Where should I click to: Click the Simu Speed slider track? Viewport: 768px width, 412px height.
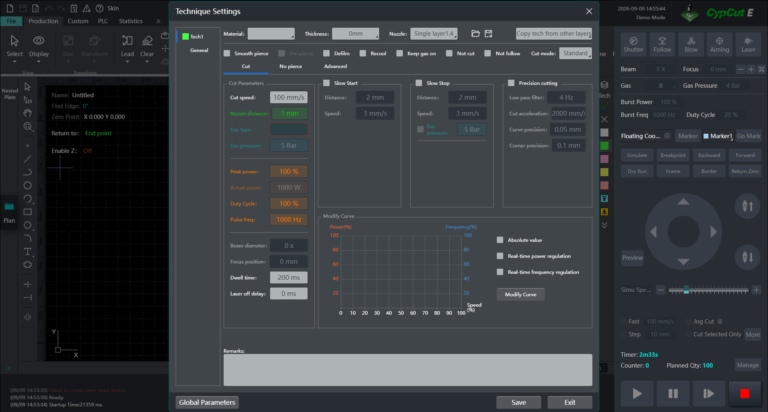coord(708,291)
